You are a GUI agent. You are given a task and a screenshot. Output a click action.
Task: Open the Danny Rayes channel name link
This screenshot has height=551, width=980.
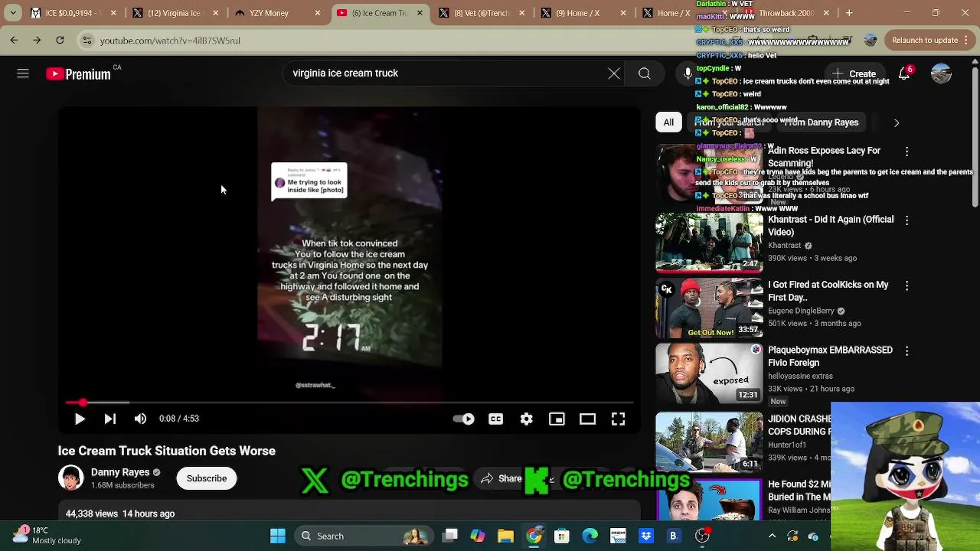pyautogui.click(x=120, y=472)
